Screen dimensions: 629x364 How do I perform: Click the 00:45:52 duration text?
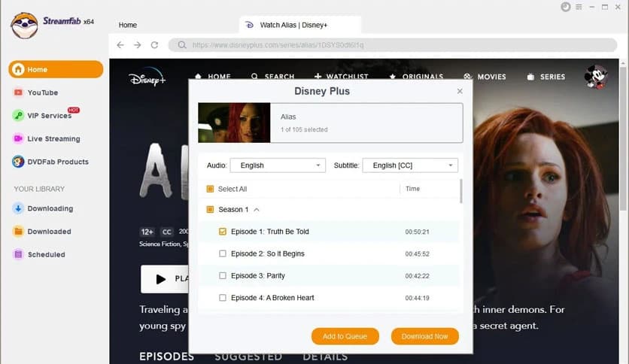[417, 253]
